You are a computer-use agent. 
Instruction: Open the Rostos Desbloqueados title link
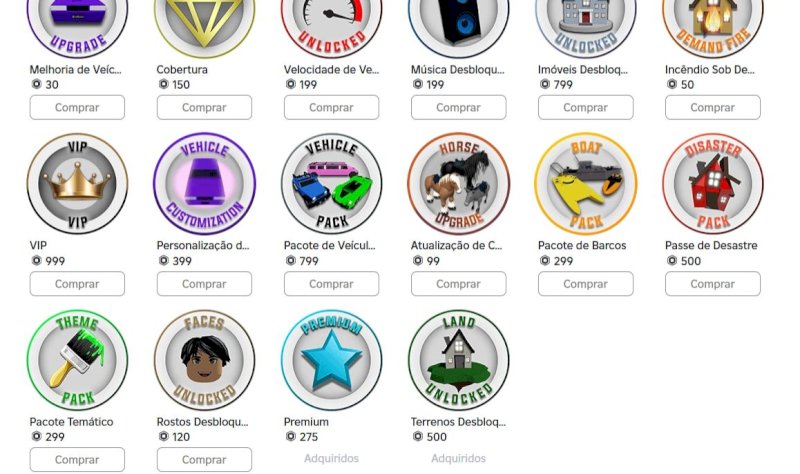click(203, 422)
